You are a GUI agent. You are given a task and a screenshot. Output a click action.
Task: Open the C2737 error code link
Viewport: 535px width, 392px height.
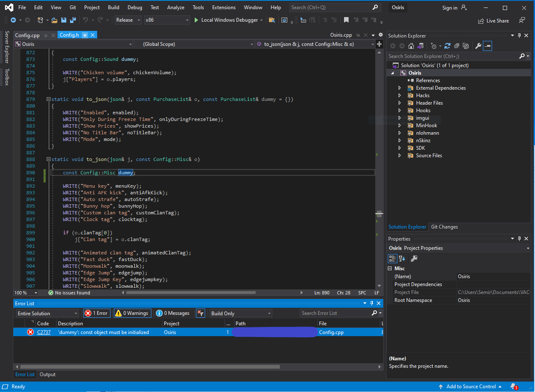point(44,332)
